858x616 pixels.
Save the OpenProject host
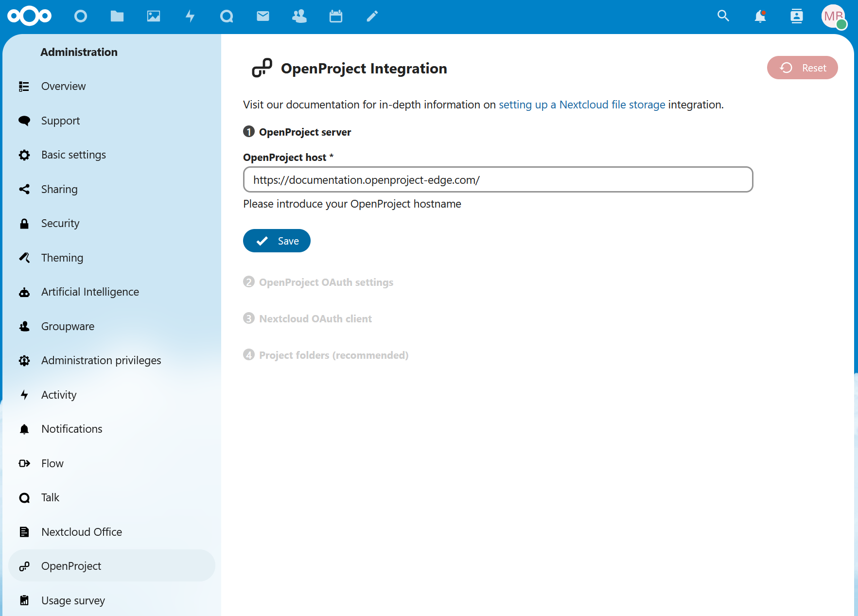click(277, 241)
